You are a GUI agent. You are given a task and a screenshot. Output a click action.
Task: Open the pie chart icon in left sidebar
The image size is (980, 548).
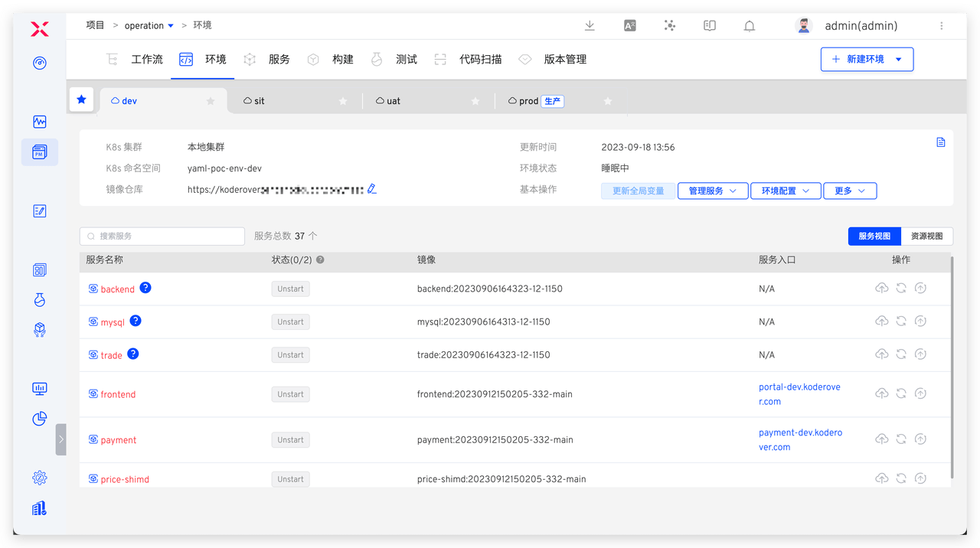(40, 419)
